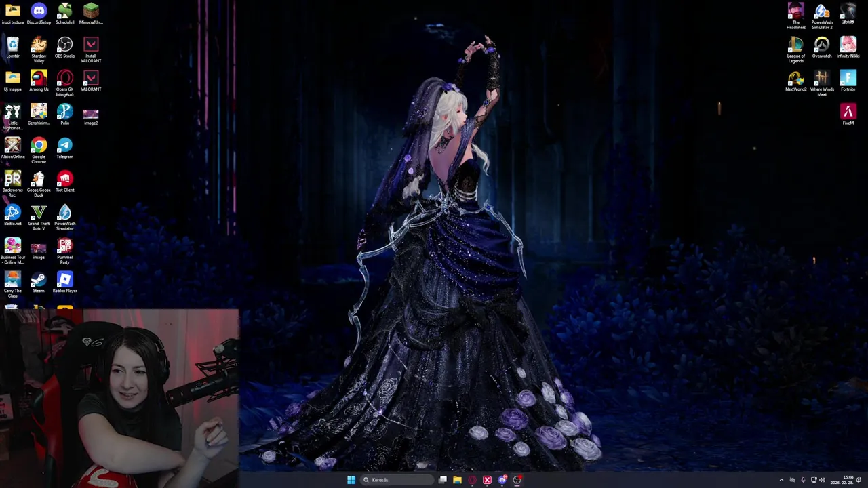Open the Telegram shortcut

(x=65, y=148)
